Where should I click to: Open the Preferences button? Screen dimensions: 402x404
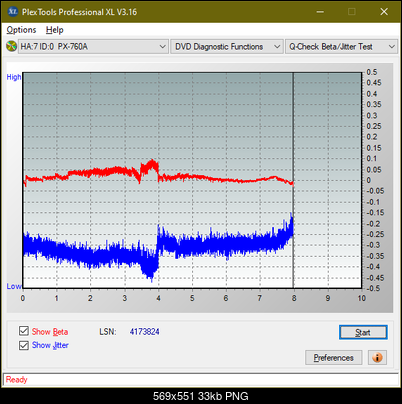click(x=334, y=358)
